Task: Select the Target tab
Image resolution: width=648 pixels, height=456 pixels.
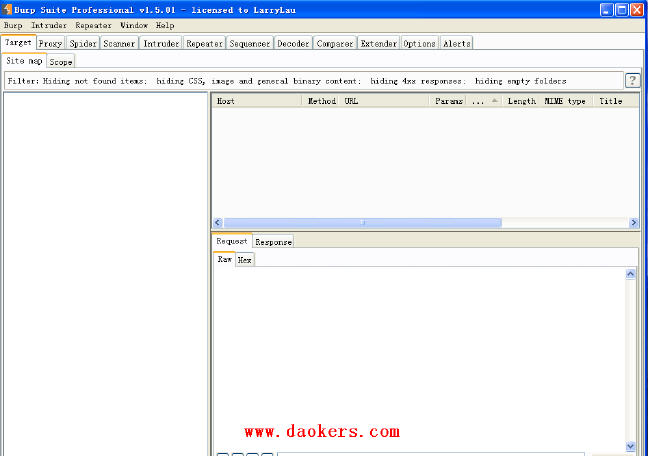Action: 18,43
